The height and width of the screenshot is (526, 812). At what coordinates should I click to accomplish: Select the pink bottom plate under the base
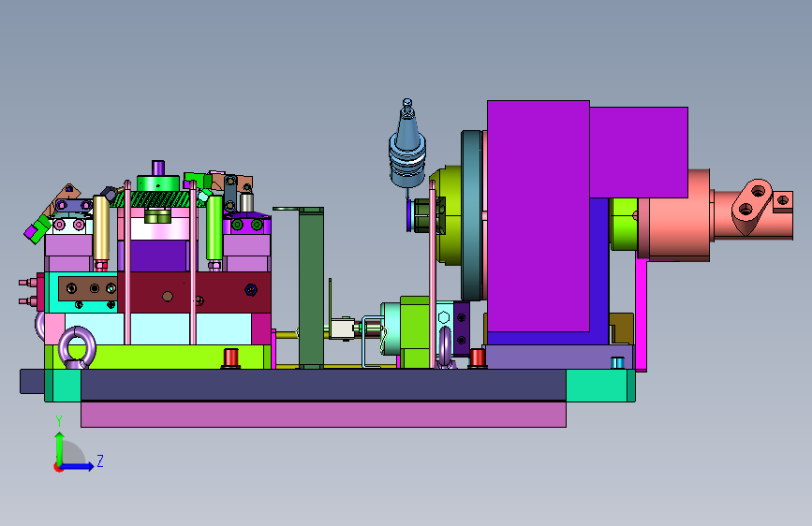point(323,415)
